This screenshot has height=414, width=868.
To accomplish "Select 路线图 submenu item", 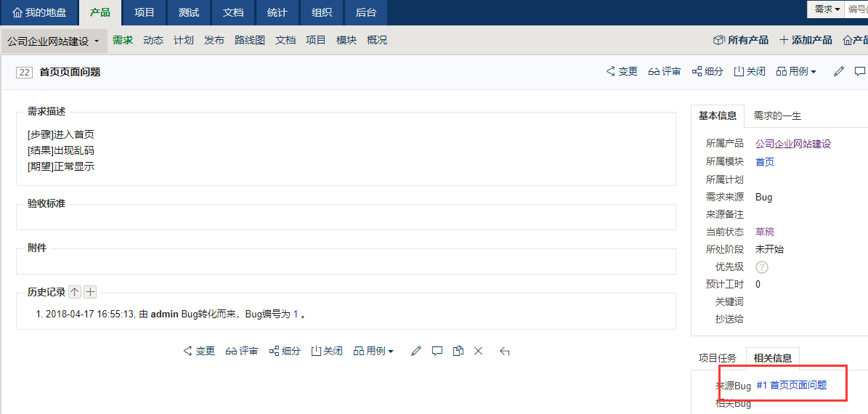I will tap(250, 41).
